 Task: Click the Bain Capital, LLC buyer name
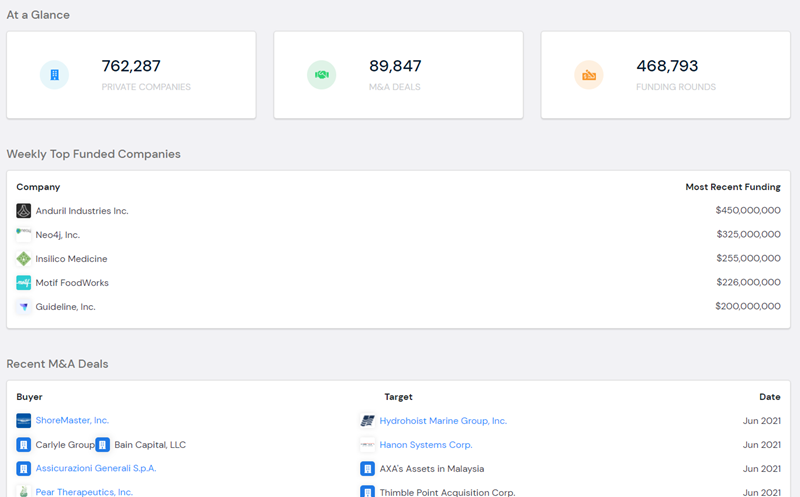[150, 445]
